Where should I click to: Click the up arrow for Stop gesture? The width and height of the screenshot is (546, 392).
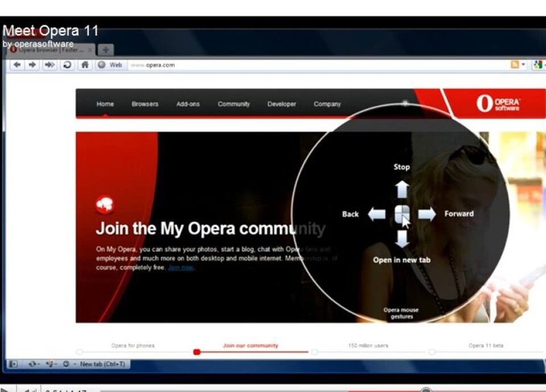tap(402, 189)
